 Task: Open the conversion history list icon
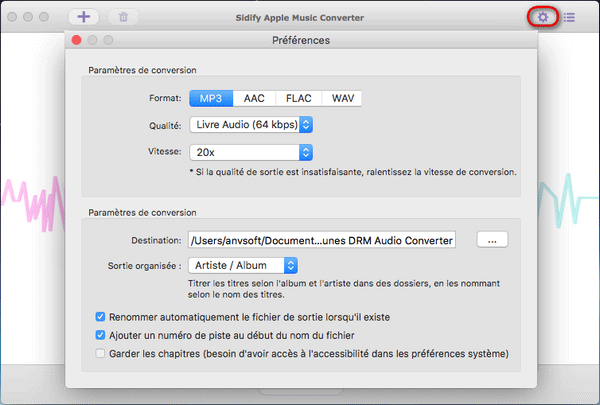pos(568,17)
